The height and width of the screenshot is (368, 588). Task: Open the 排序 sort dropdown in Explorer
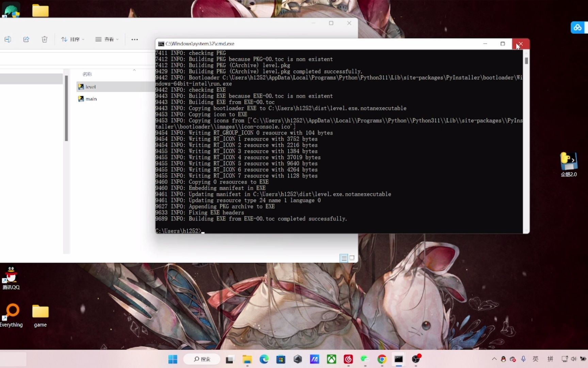pyautogui.click(x=72, y=39)
